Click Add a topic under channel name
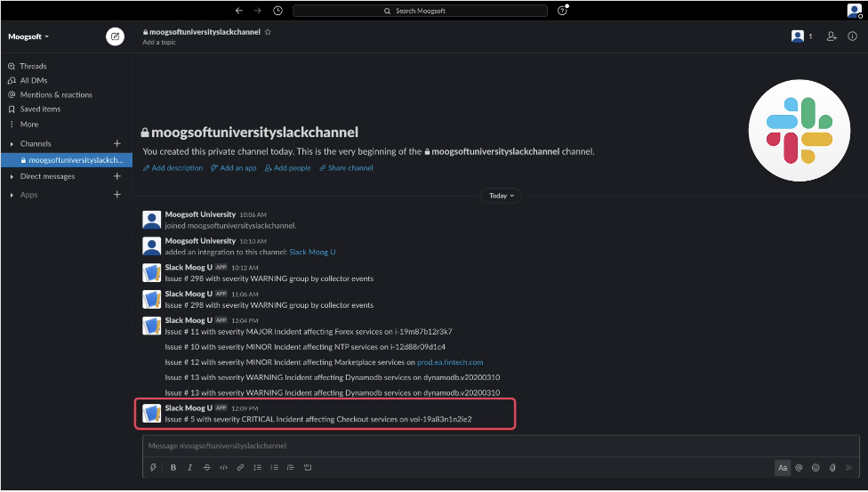 click(159, 42)
